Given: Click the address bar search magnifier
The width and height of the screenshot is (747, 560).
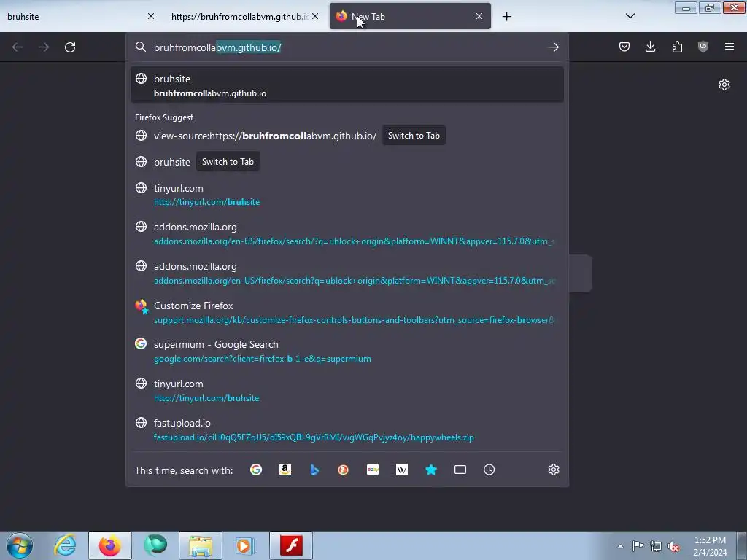Looking at the screenshot, I should 141,47.
